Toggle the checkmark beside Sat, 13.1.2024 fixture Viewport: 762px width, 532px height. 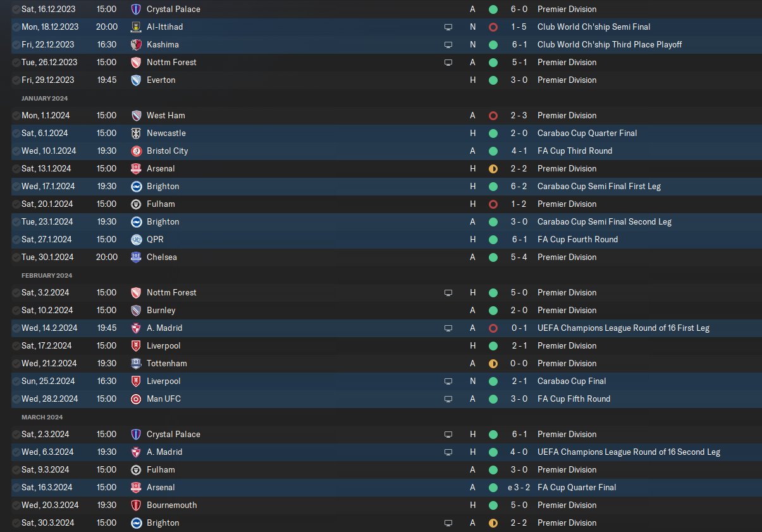[16, 169]
